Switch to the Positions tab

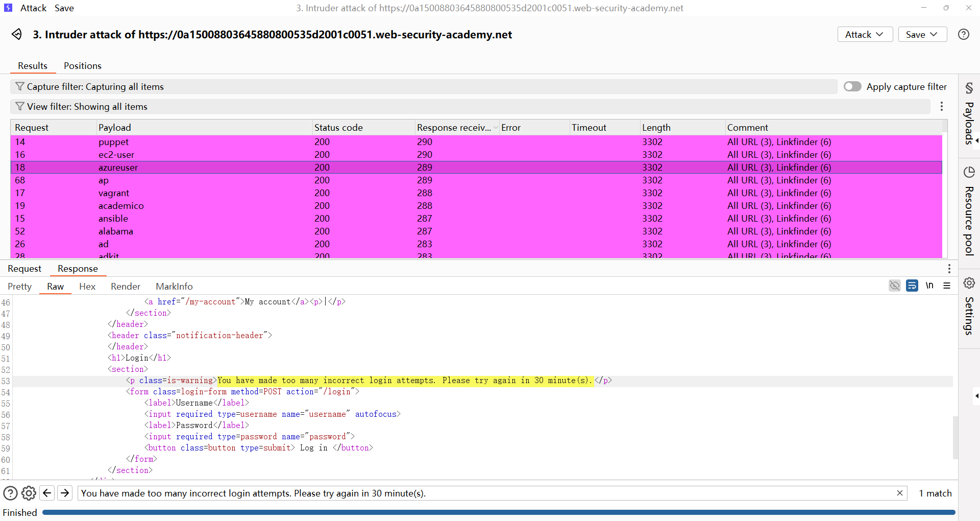coord(82,66)
